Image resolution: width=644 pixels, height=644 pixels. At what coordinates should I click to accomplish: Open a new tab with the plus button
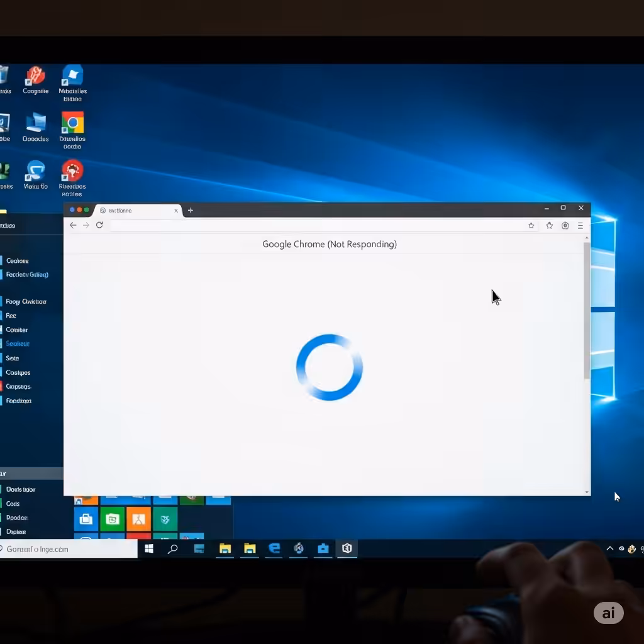pos(190,210)
